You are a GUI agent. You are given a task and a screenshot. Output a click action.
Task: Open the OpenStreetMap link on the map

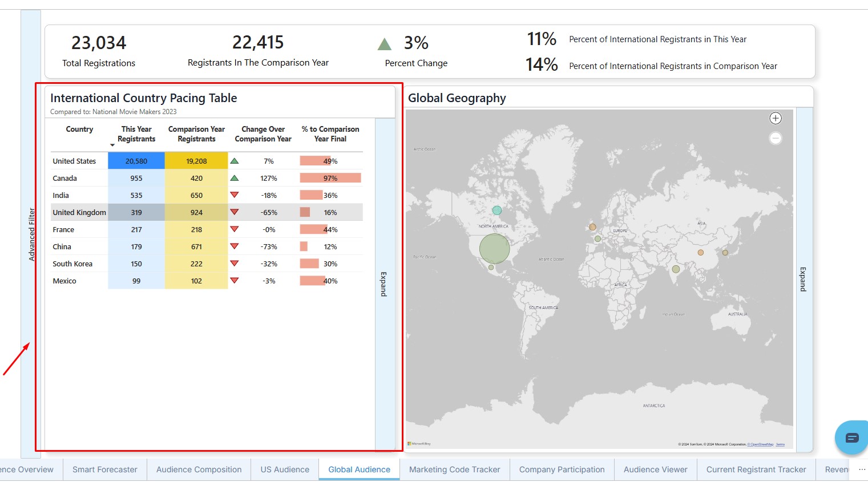click(760, 444)
